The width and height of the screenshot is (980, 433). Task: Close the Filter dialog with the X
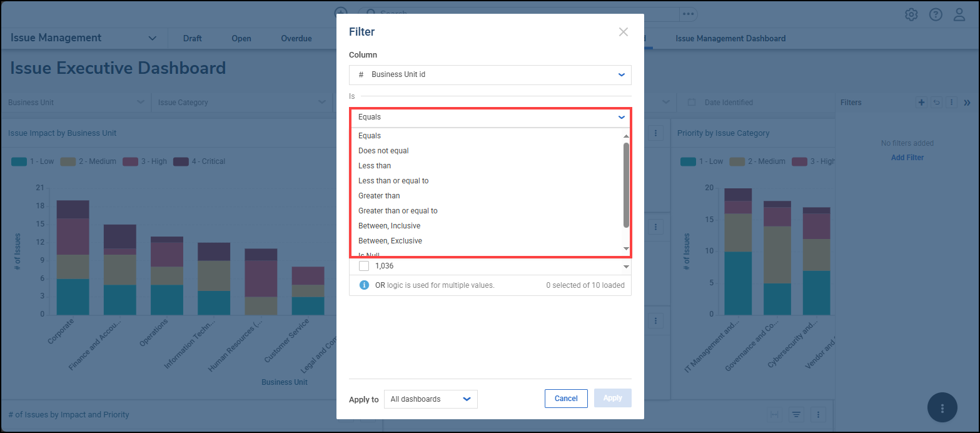tap(623, 32)
